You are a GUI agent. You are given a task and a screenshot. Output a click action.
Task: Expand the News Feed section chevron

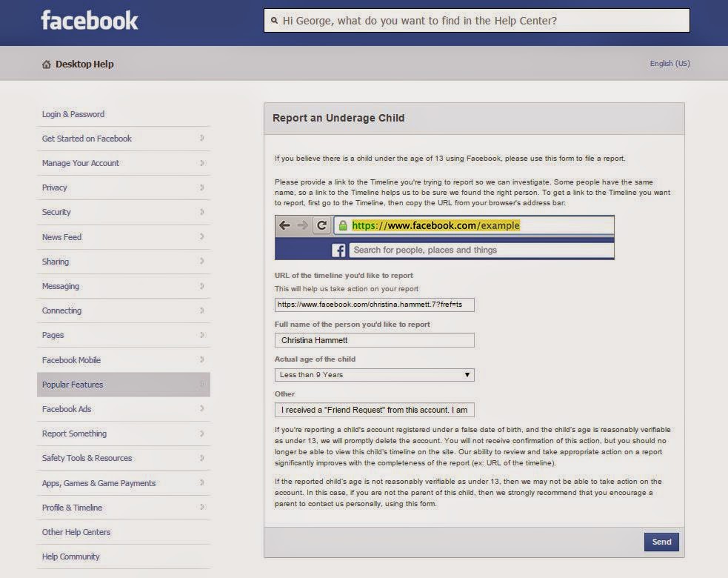201,236
